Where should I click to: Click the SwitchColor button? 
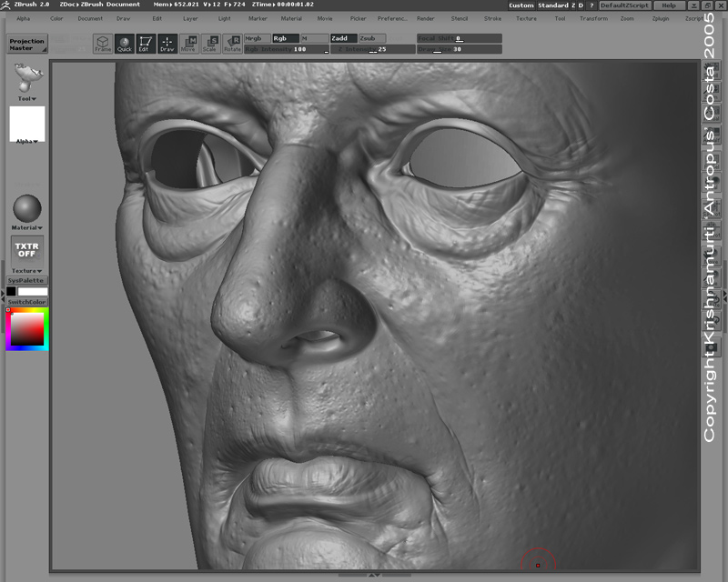26,302
